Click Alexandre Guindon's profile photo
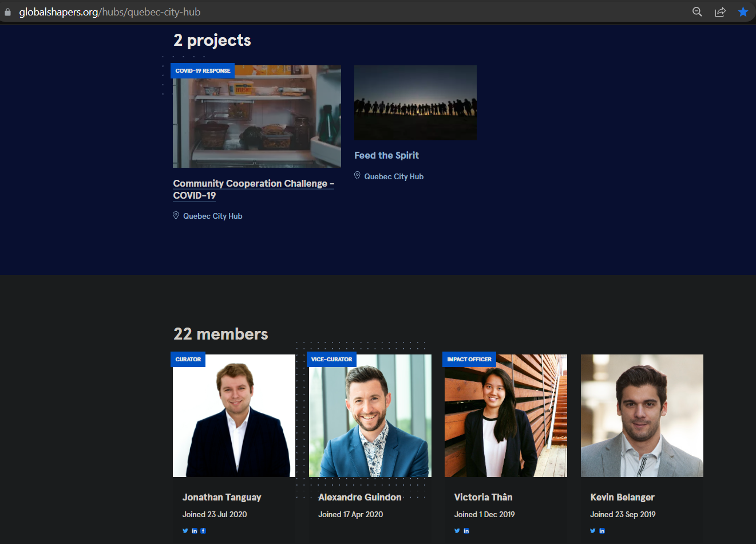Image resolution: width=756 pixels, height=544 pixels. point(370,416)
